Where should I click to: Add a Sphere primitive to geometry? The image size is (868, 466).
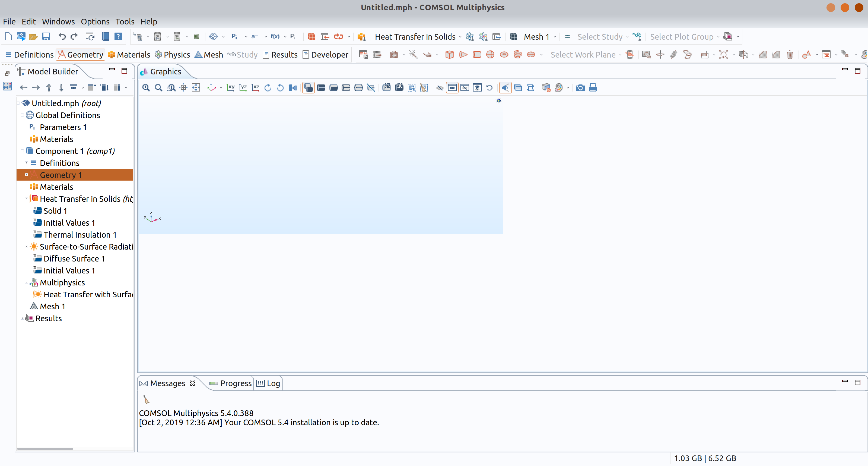pos(490,55)
